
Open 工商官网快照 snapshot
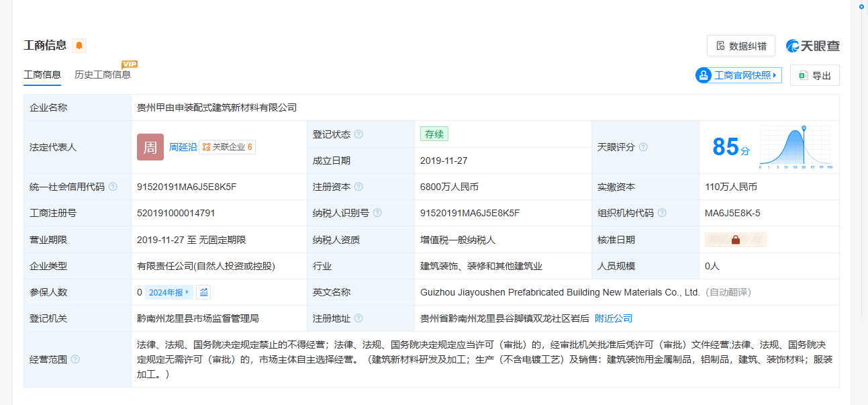[x=739, y=75]
